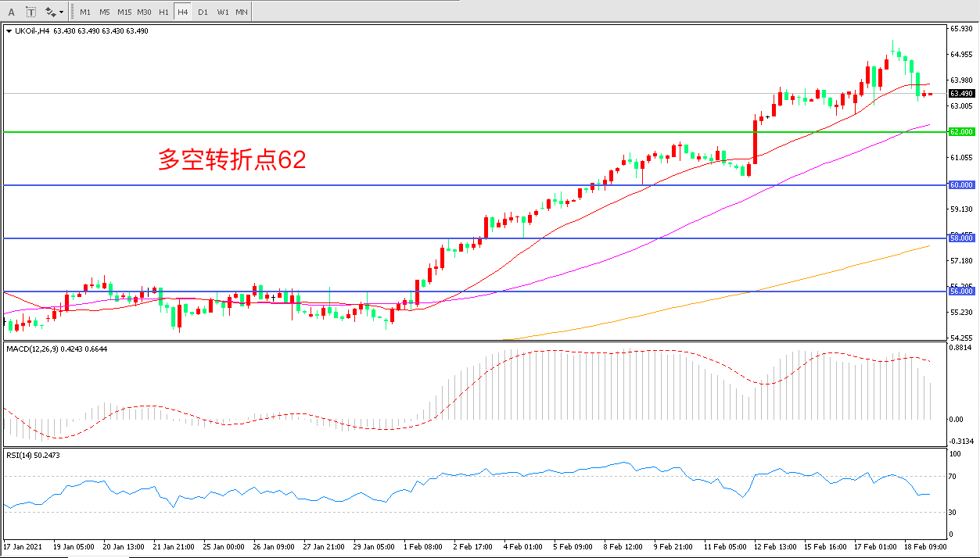Expand the UKOil symbol triangle in chart header
The height and width of the screenshot is (558, 980).
(x=9, y=31)
